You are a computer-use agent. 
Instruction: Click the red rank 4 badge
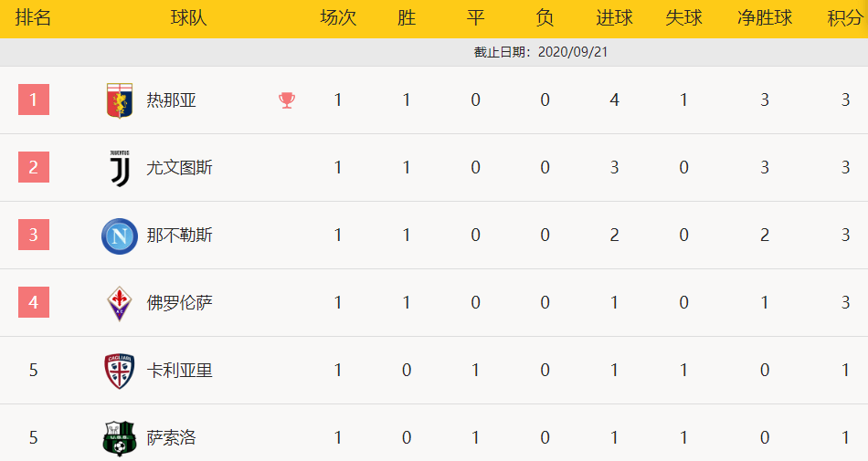34,302
